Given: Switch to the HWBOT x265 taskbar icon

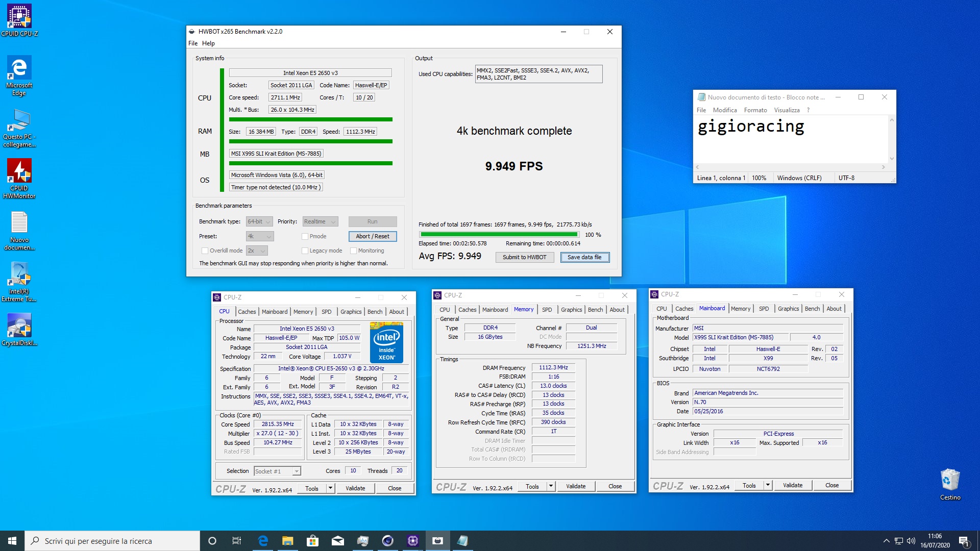Looking at the screenshot, I should (x=438, y=541).
